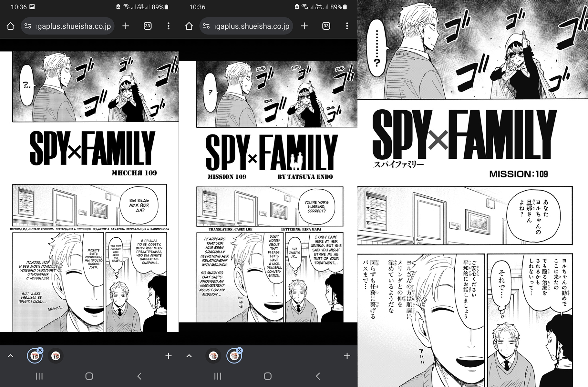588x387 pixels.
Task: Open three-dot menu in left browser
Action: [168, 26]
